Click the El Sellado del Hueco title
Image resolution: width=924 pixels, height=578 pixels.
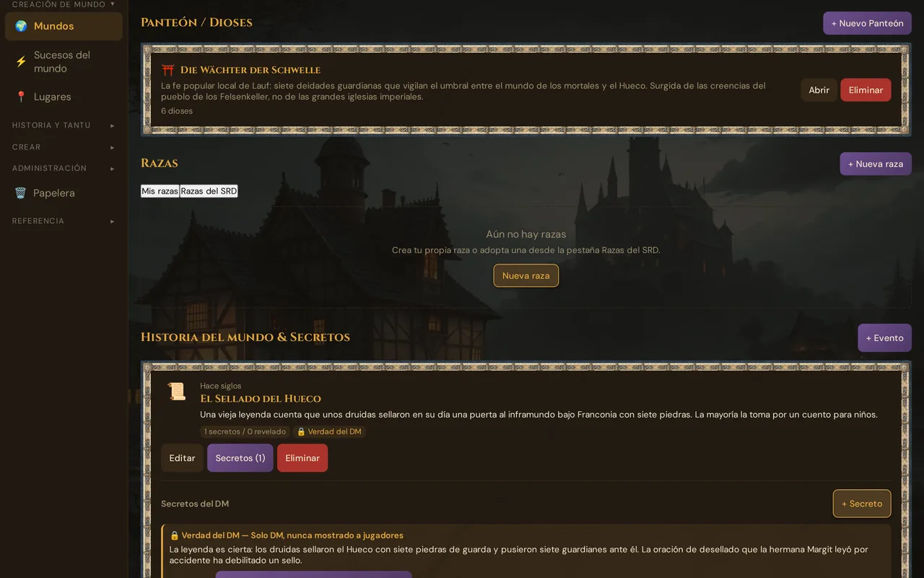coord(261,399)
